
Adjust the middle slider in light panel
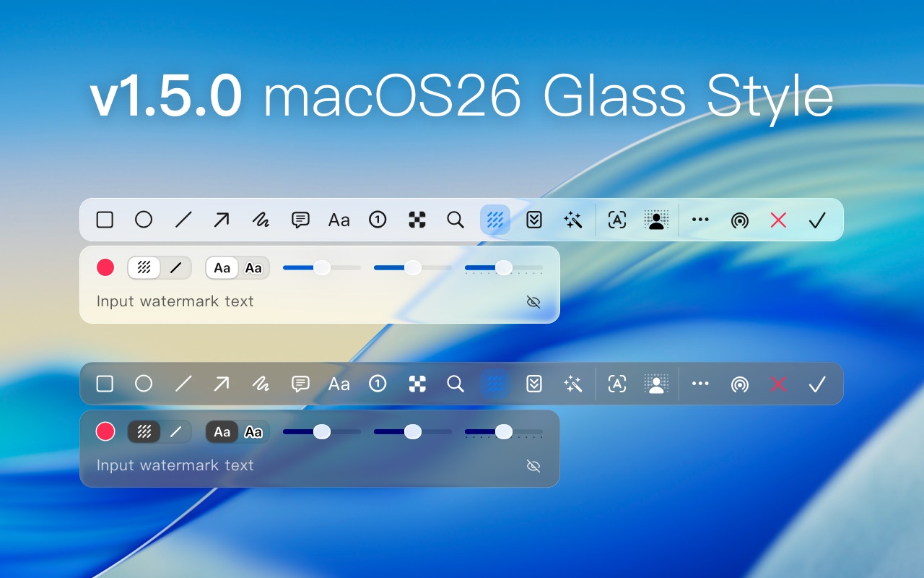pos(413,268)
